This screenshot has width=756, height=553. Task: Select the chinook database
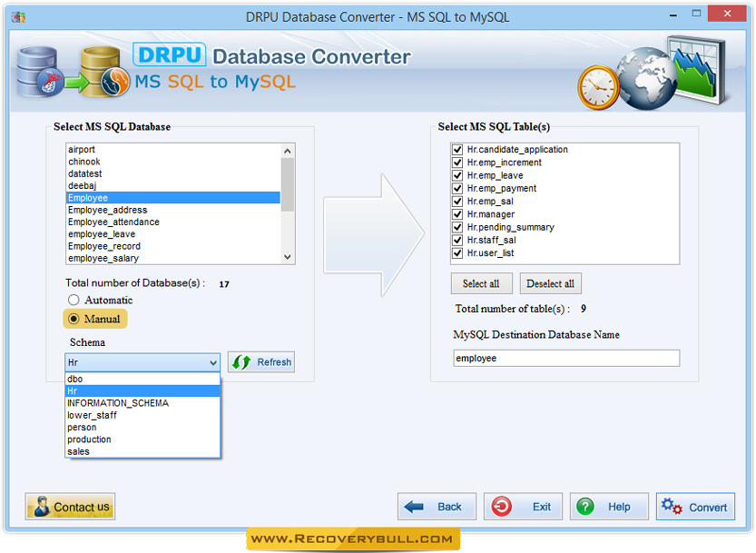tap(173, 162)
